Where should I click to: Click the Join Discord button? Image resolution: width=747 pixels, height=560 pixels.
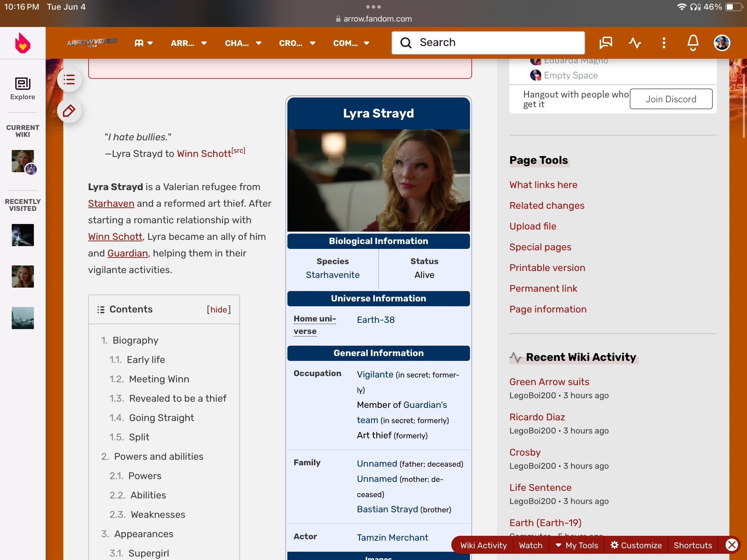pos(671,99)
